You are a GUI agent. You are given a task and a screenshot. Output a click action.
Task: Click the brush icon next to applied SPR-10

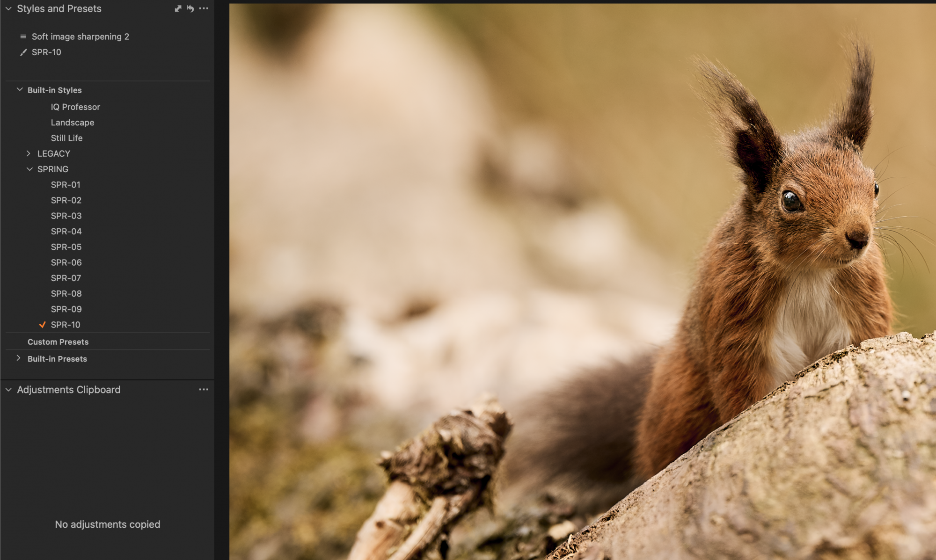23,52
